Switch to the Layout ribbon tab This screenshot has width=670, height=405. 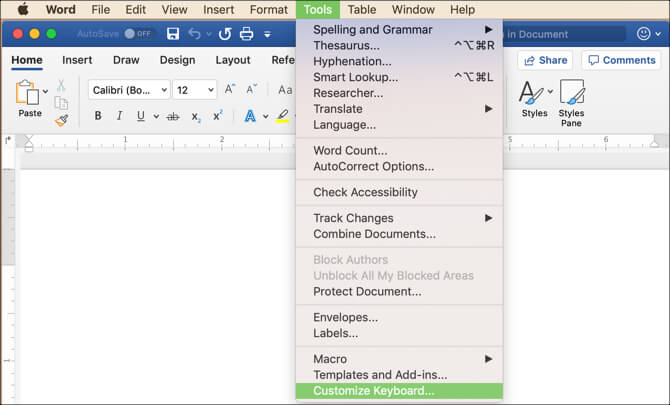tap(233, 60)
